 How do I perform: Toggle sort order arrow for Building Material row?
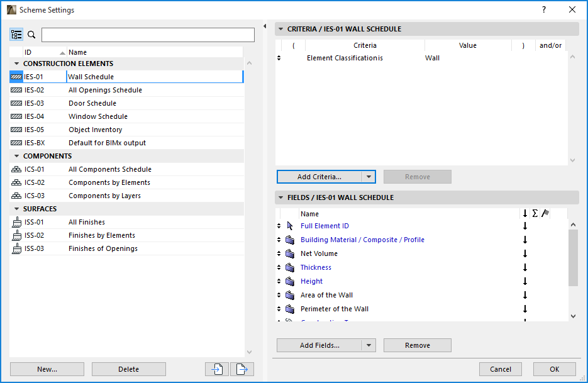point(525,240)
